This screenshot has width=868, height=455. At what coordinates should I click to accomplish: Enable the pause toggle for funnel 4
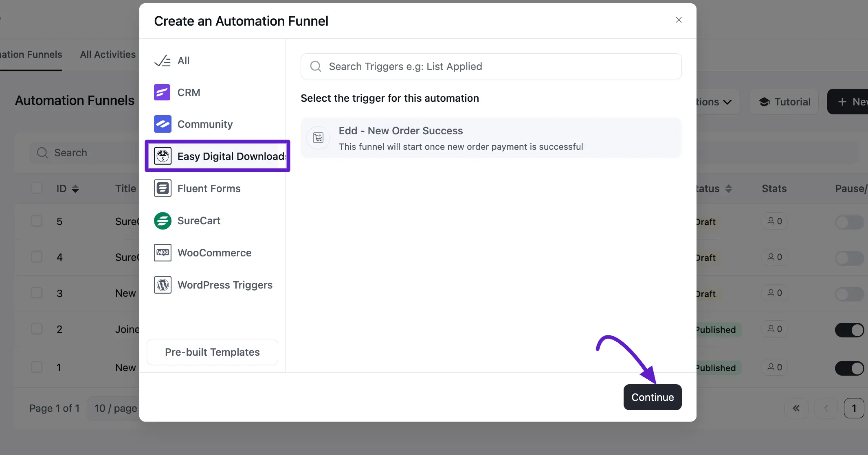(849, 258)
